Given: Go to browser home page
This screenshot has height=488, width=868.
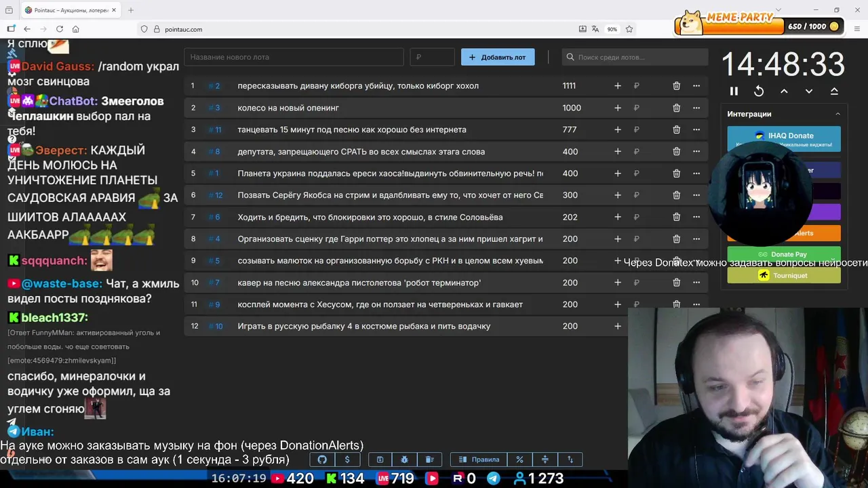Looking at the screenshot, I should (76, 29).
